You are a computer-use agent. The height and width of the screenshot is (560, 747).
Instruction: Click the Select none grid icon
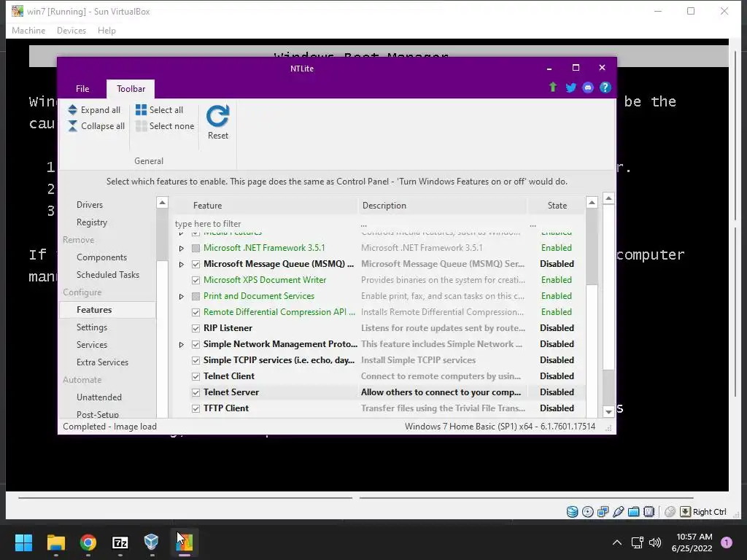(x=141, y=126)
